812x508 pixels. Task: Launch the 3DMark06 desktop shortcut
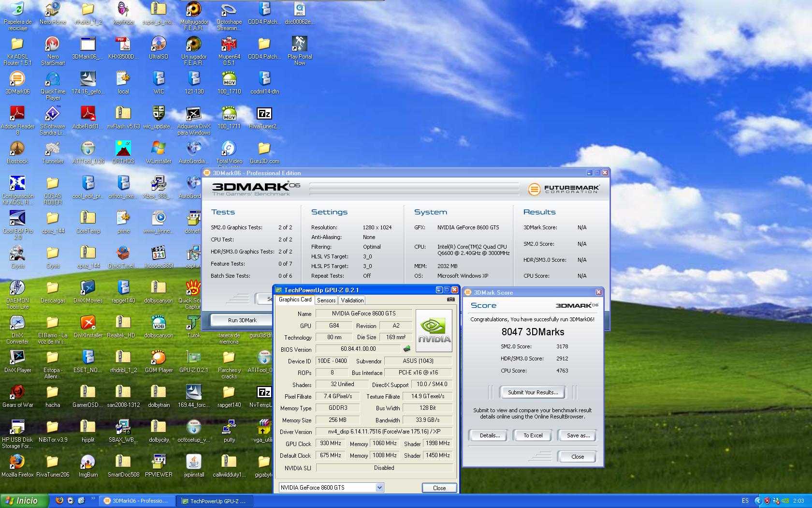pyautogui.click(x=17, y=82)
